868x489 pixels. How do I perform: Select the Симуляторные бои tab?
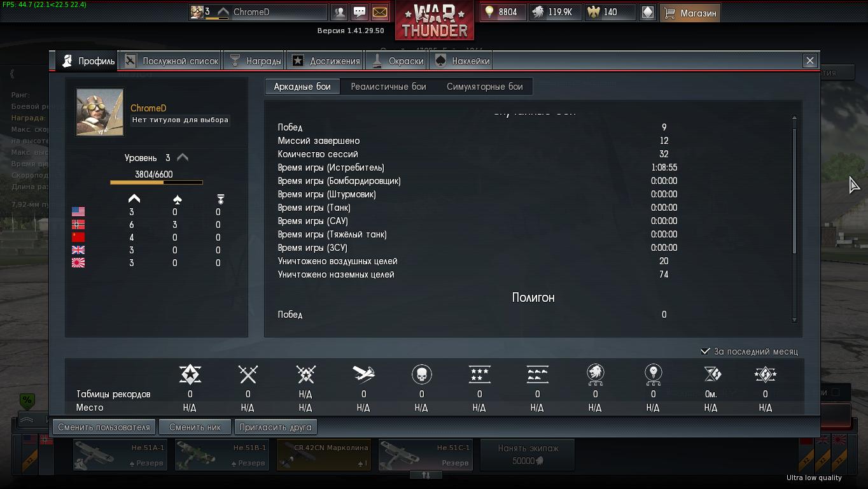[484, 87]
